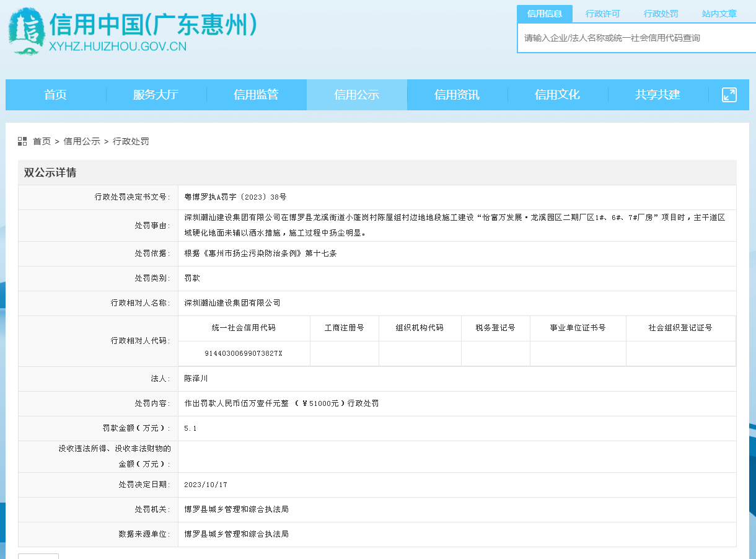756x559 pixels.
Task: Open the 服务大厅 navigation menu item
Action: (156, 95)
